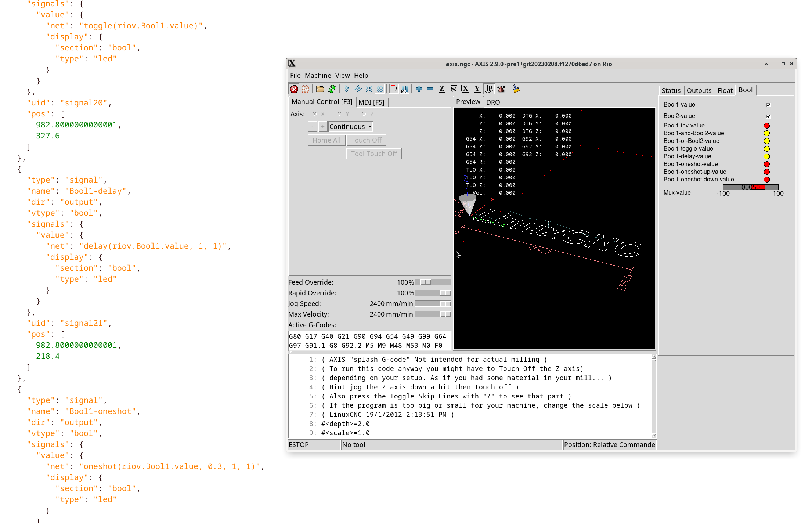Switch to the Preview tab
The image size is (812, 523).
(x=468, y=101)
